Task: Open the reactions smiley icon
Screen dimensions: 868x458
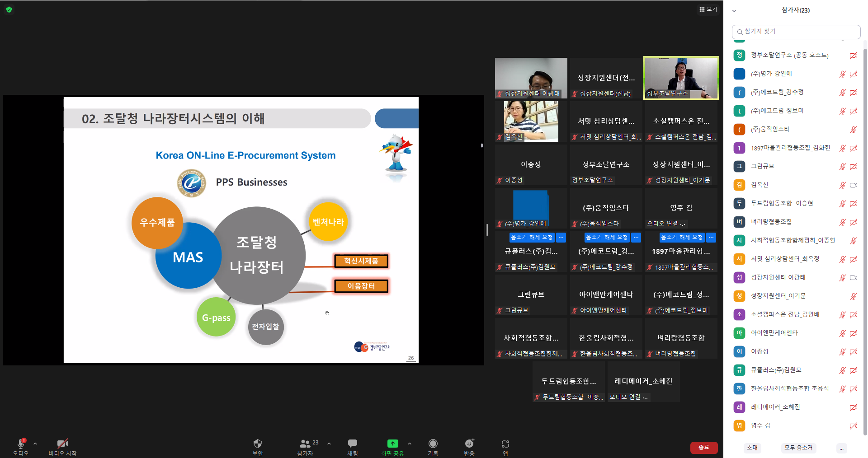Action: point(469,443)
